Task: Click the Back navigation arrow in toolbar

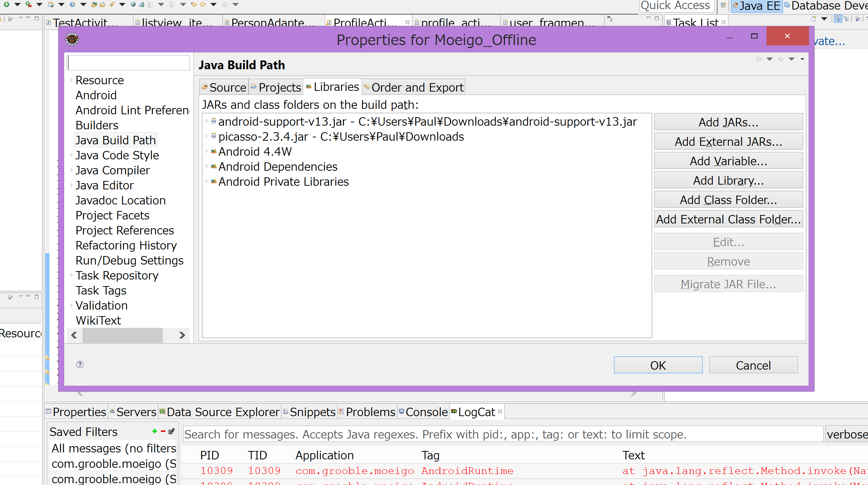Action: click(203, 4)
